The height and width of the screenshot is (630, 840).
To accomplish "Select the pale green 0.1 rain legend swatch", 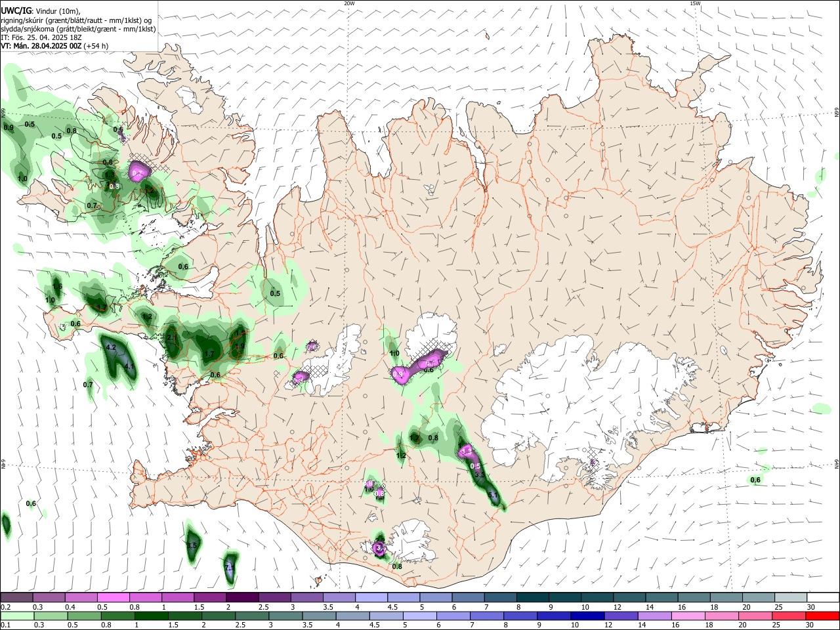I will click(16, 616).
